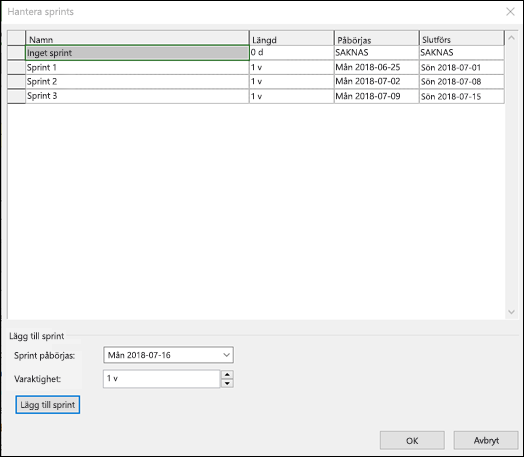Screen dimensions: 524x457
Task: Click end date Sön 2018-07-15
Action: [462, 96]
